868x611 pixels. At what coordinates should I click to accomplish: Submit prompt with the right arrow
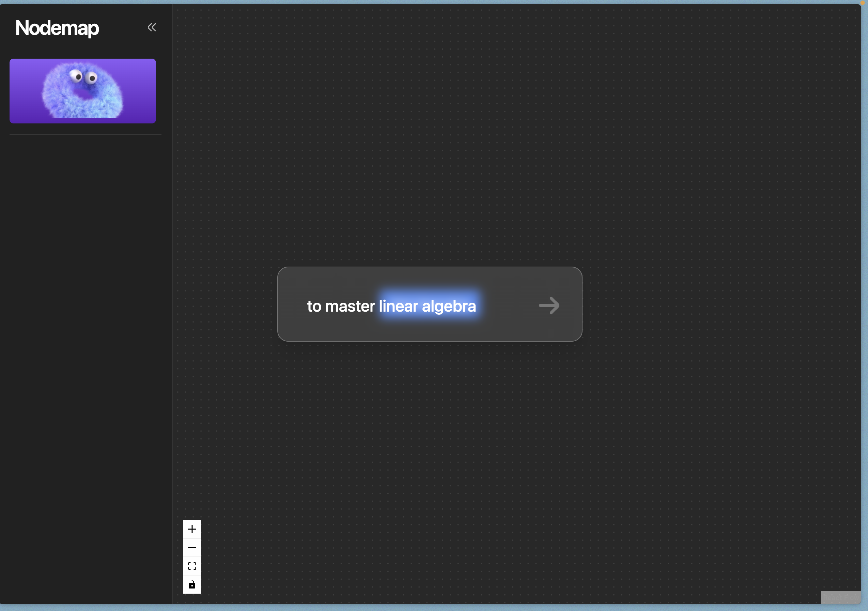point(549,305)
